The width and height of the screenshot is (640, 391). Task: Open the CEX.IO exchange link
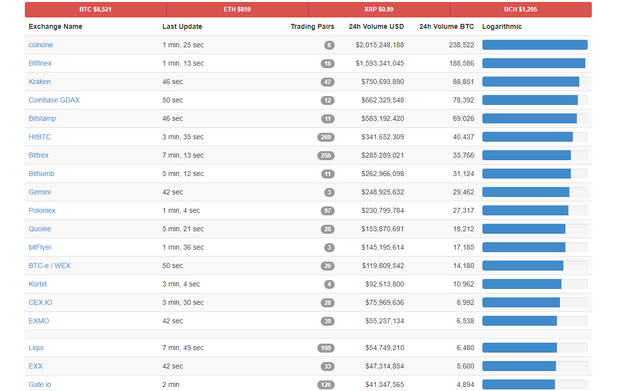pos(40,302)
